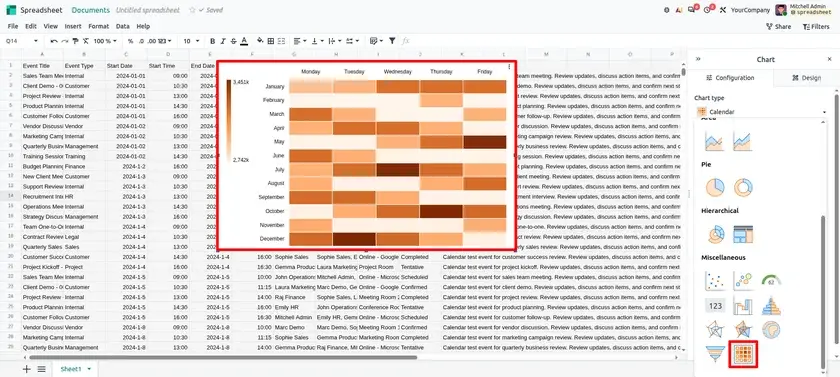840x377 pixels.
Task: Open the horizontal align dropdown
Action: 300,41
